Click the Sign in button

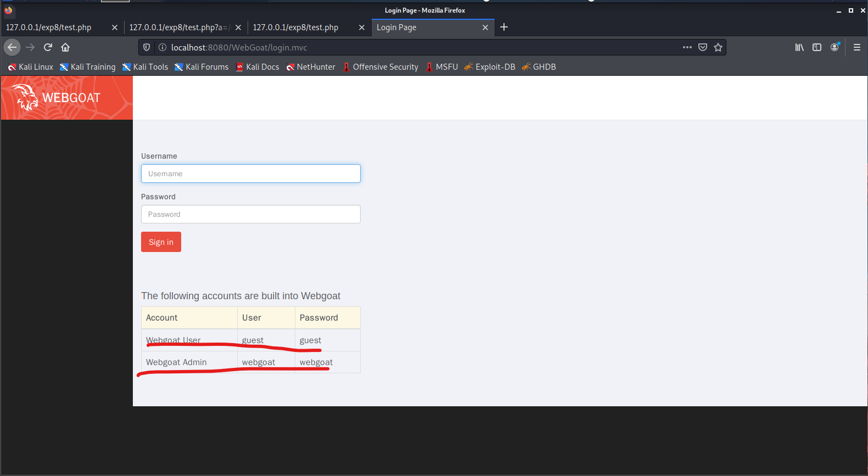click(x=161, y=242)
